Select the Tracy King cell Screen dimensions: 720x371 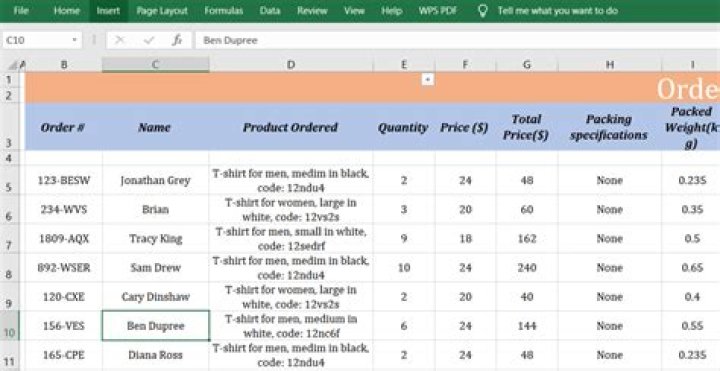pyautogui.click(x=155, y=238)
